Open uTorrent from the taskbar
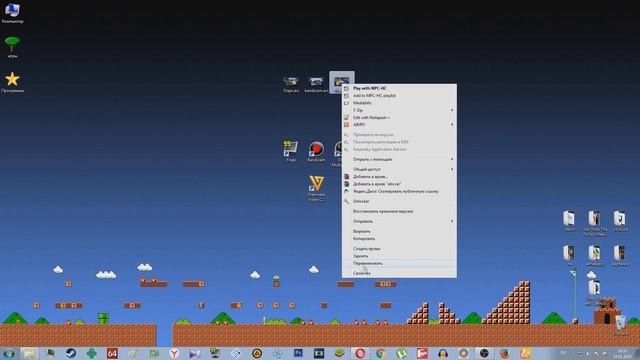This screenshot has width=640, height=360. [x=402, y=353]
